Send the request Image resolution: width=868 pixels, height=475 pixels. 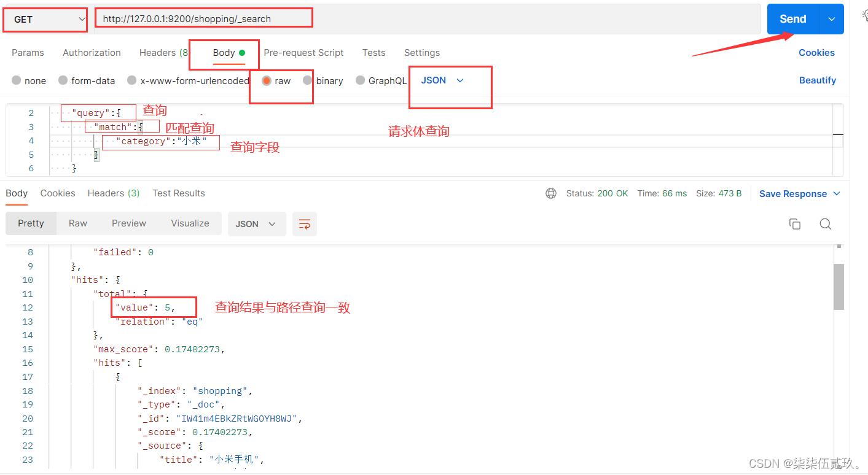pyautogui.click(x=793, y=19)
